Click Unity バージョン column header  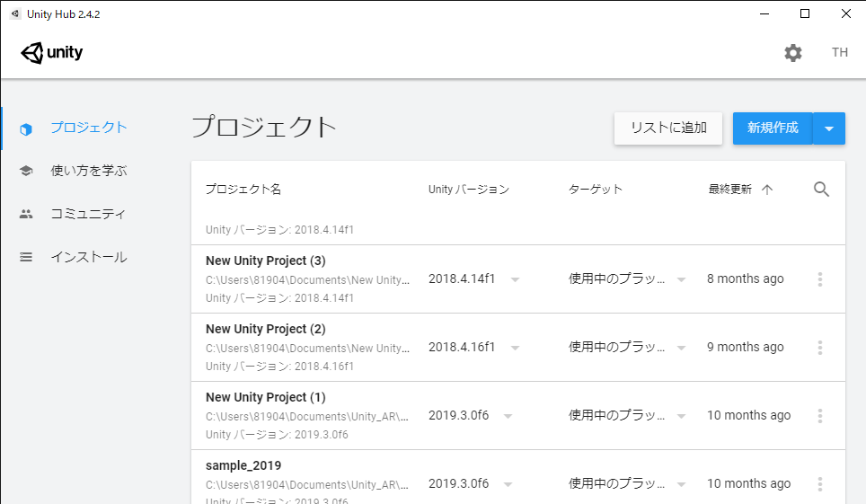pyautogui.click(x=469, y=190)
